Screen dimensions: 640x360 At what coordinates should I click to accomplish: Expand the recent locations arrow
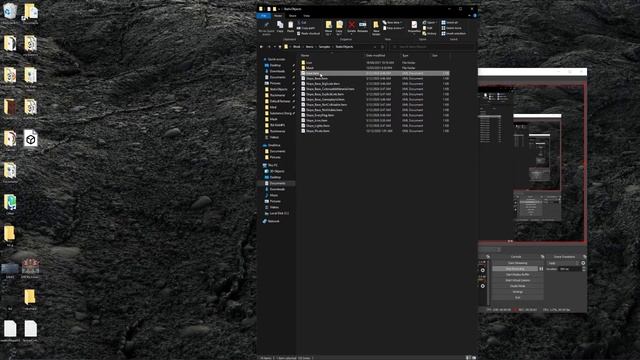(x=275, y=47)
